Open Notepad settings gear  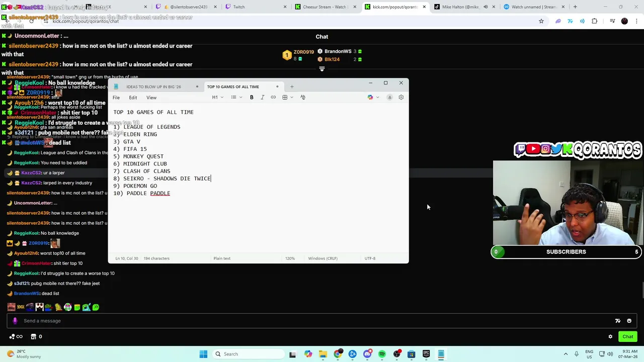(401, 97)
